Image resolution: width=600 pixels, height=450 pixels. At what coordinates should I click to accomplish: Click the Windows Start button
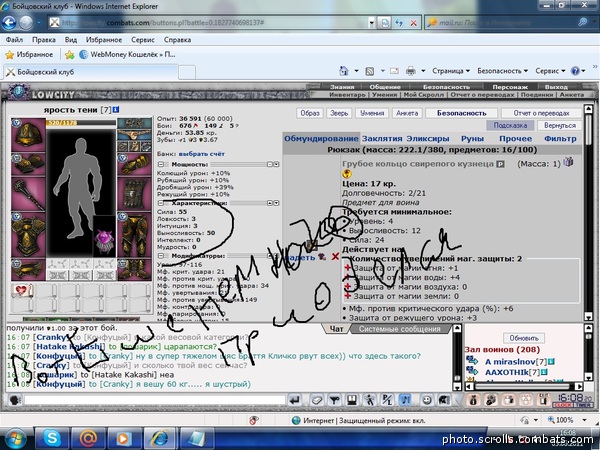(16, 439)
